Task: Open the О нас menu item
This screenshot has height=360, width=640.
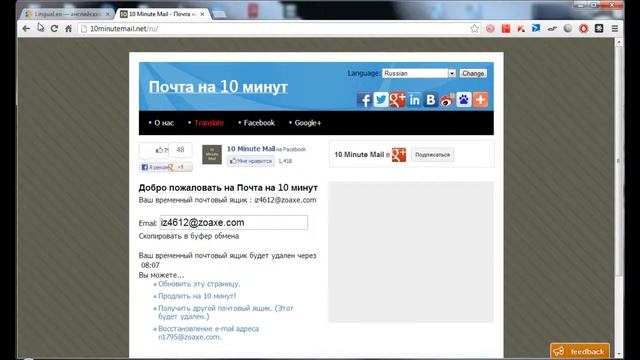Action: (x=164, y=123)
